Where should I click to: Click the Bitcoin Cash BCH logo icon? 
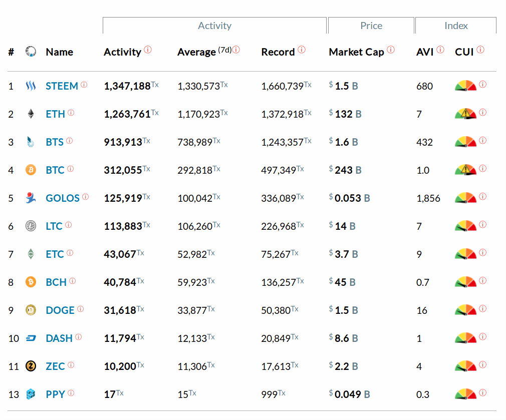[x=31, y=282]
